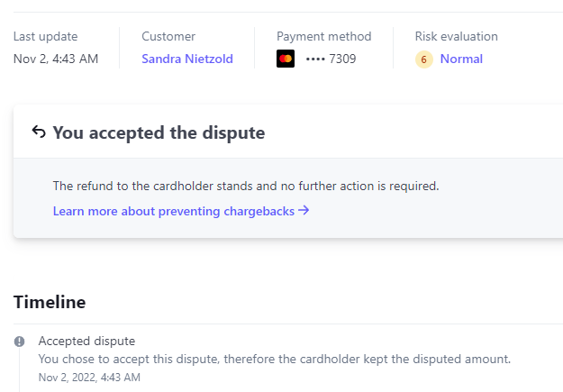Click the card ending 7309
This screenshot has width=563, height=392.
(x=331, y=59)
